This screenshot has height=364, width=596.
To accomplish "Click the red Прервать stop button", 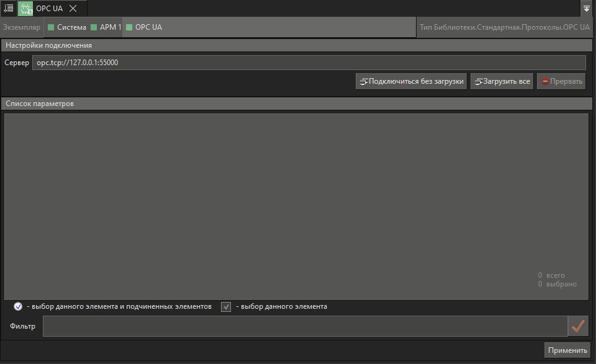I will coord(561,81).
